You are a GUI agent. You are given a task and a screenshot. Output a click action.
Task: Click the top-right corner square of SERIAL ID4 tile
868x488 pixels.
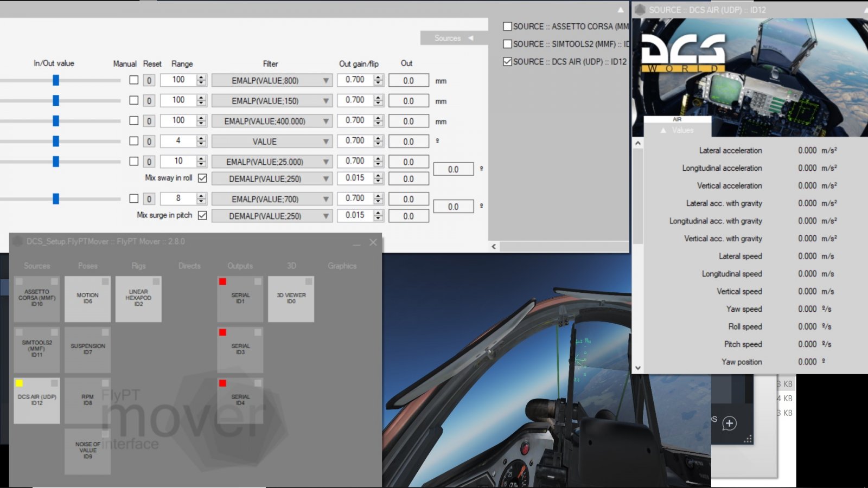(258, 383)
